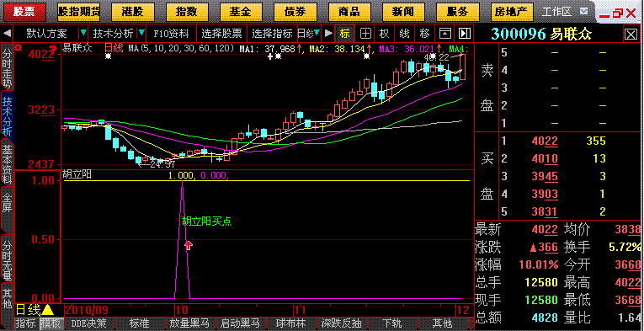
Task: Click the panel layout window icon
Action: (444, 33)
